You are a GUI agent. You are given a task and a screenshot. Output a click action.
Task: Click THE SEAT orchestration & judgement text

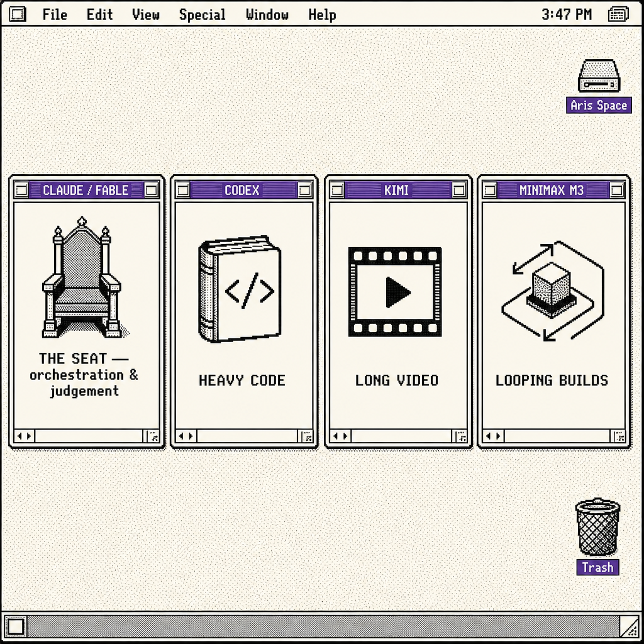84,374
